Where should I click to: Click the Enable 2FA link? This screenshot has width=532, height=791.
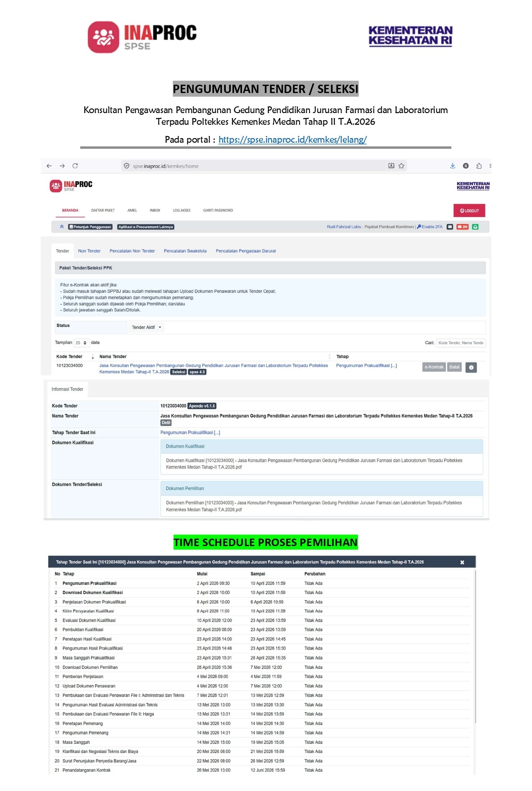pyautogui.click(x=430, y=227)
